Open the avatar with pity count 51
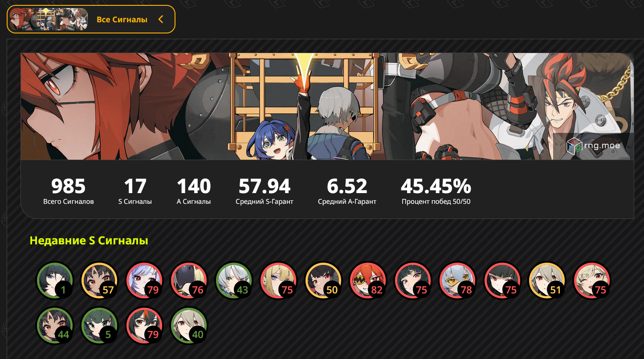644x359 pixels. coord(547,281)
